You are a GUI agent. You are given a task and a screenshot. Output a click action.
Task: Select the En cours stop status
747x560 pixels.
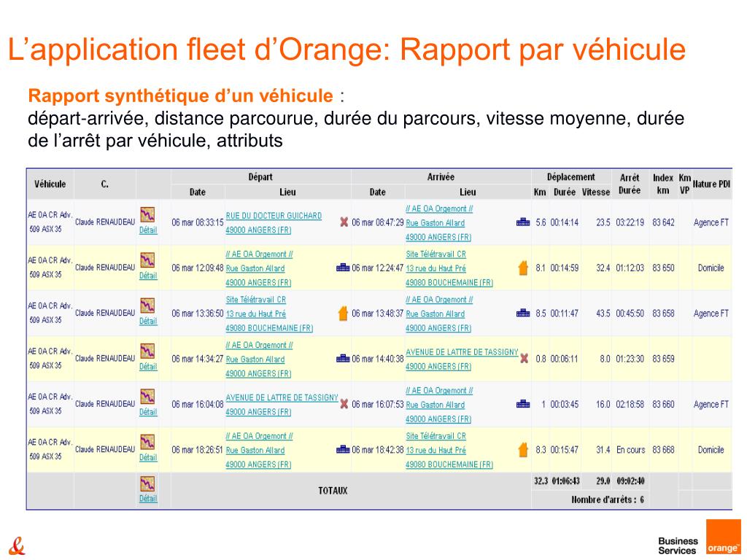click(630, 449)
